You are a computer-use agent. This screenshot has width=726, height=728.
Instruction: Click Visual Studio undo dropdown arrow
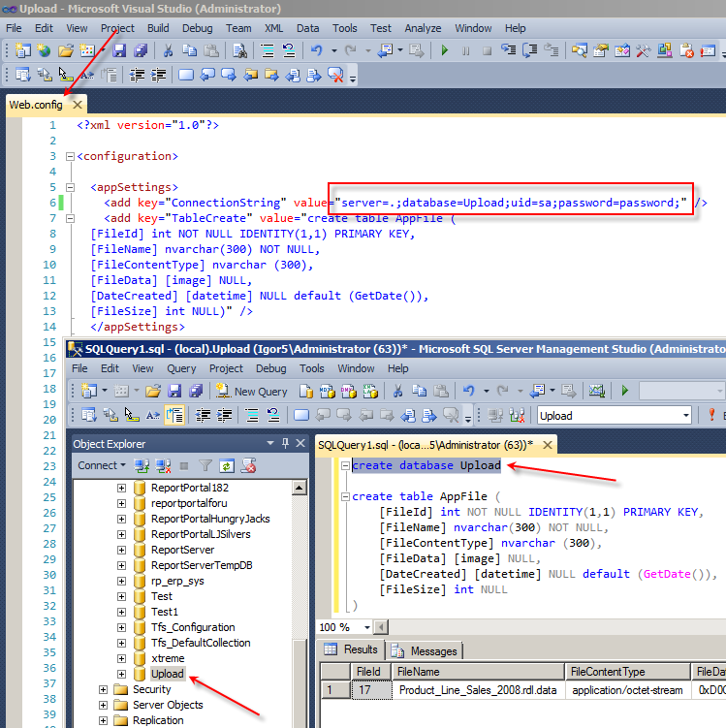333,50
